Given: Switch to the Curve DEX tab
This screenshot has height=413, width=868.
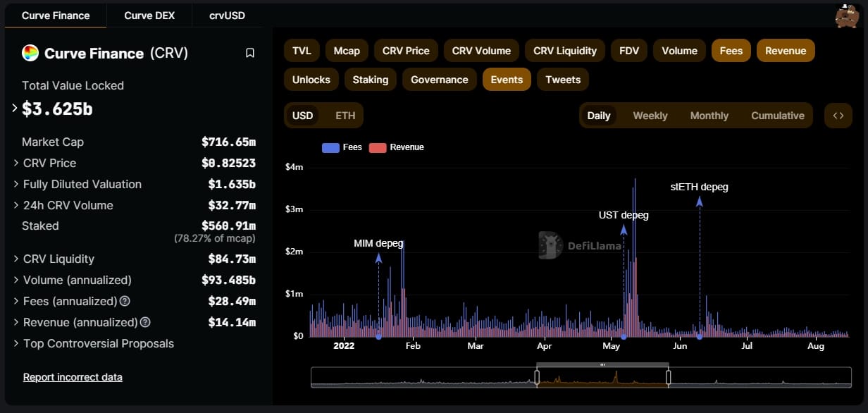Looking at the screenshot, I should 149,15.
